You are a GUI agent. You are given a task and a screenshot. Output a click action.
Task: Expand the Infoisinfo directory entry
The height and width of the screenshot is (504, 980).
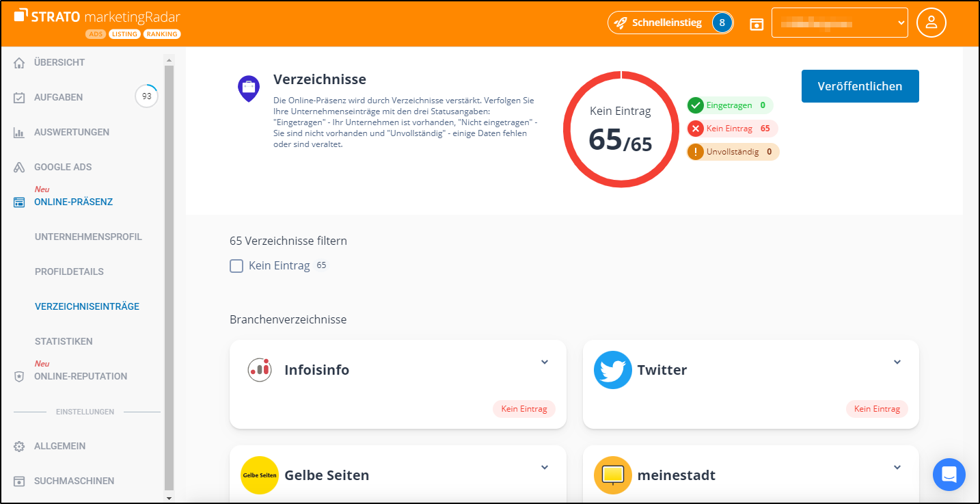545,362
